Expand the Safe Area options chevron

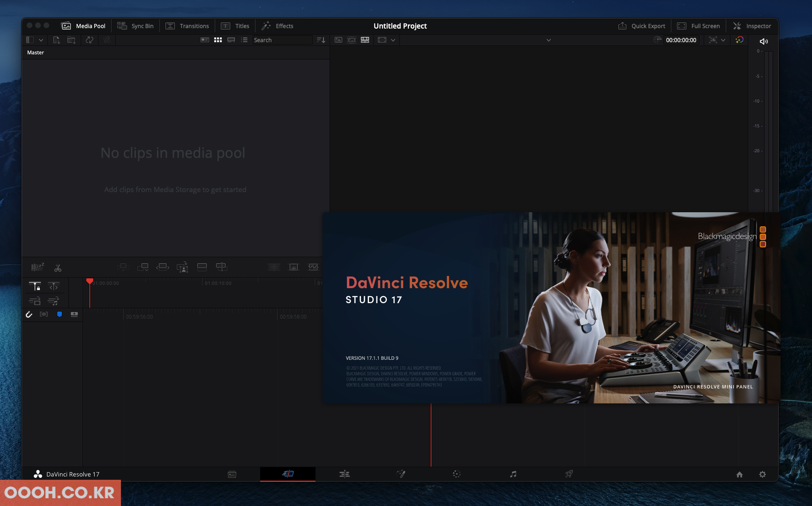tap(393, 40)
